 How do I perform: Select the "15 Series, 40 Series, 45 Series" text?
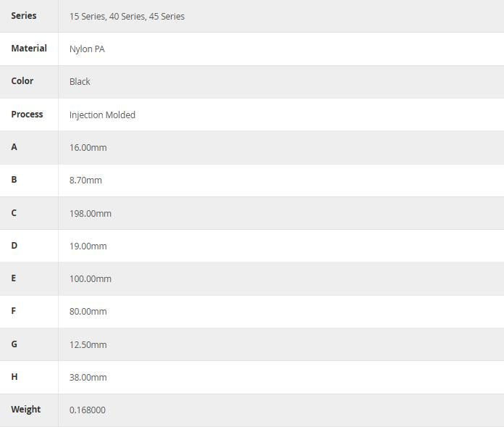click(x=127, y=16)
